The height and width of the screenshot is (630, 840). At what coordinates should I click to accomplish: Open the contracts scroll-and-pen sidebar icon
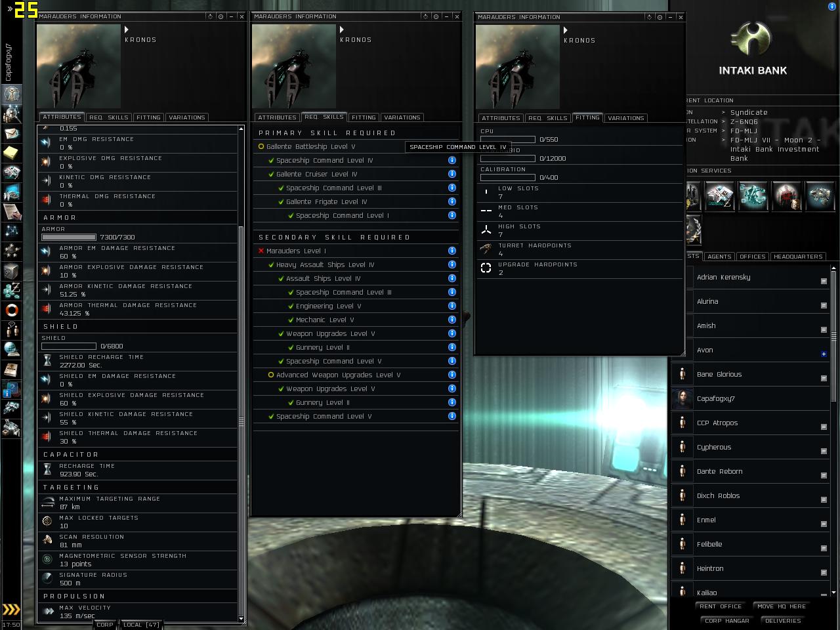point(12,212)
